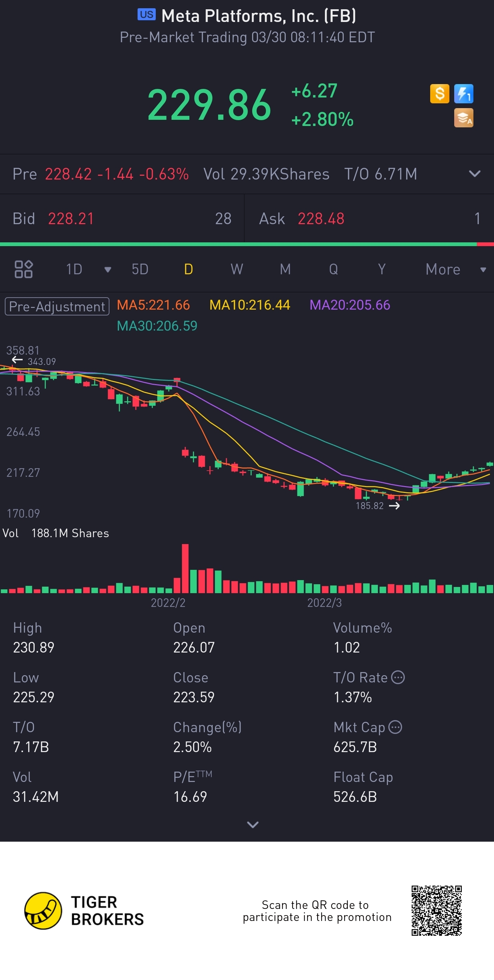
Task: Tap the MA20:205.66 indicator label
Action: point(350,305)
